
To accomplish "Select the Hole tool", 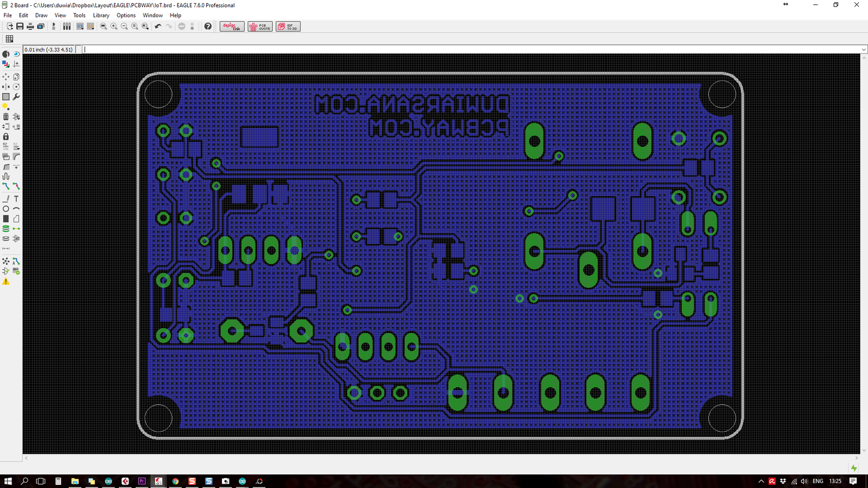I will coord(6,239).
